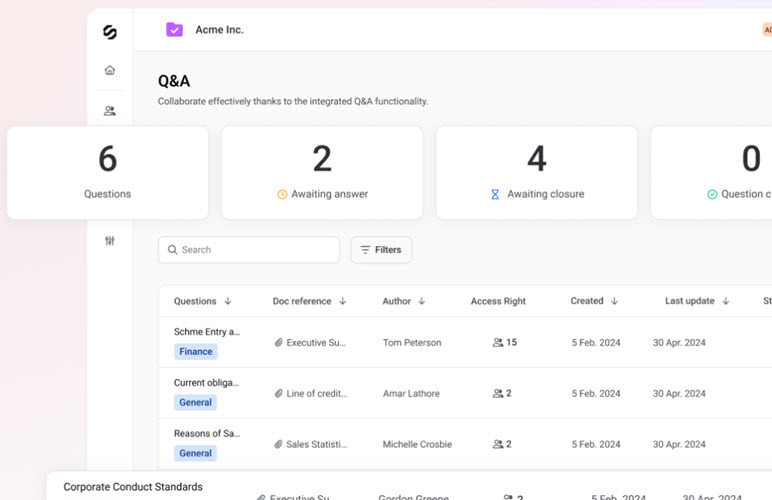Open the Line of credit... document reference
Viewport: 772px width, 500px height.
(317, 393)
